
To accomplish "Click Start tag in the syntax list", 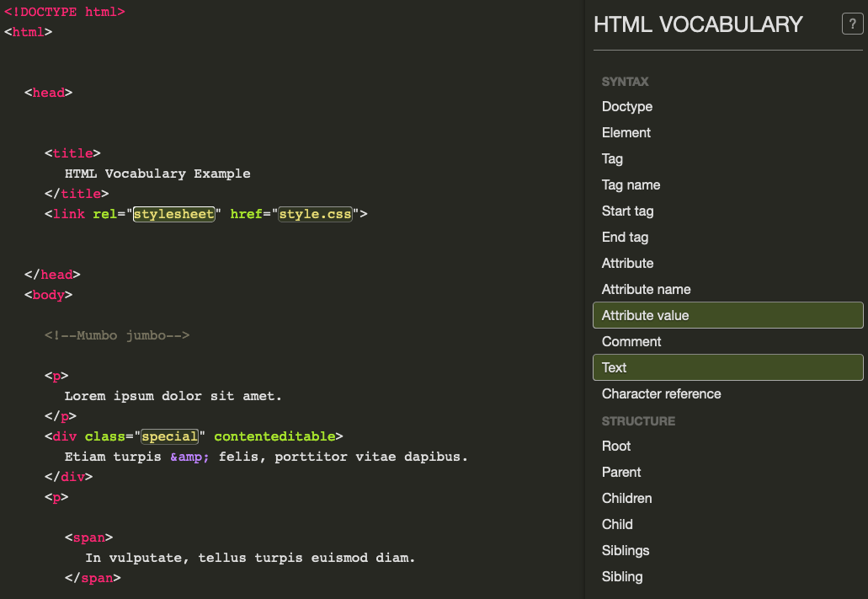I will [x=627, y=211].
